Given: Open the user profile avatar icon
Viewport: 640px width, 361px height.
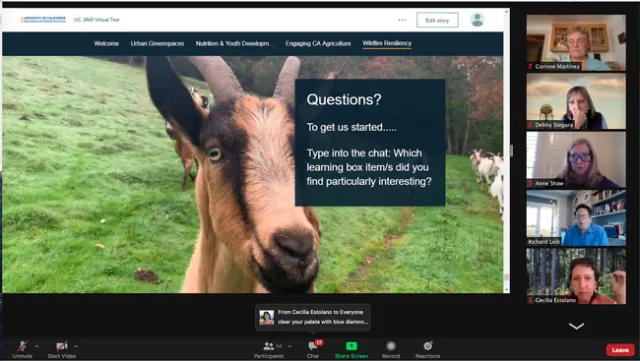Looking at the screenshot, I should point(477,20).
